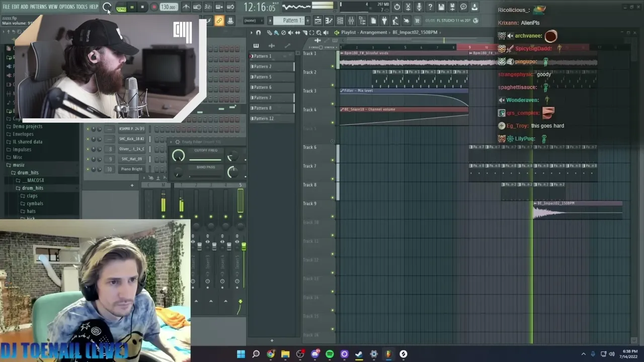The width and height of the screenshot is (644, 362).
Task: Click the one-click audio recording microphone
Action: tap(419, 7)
